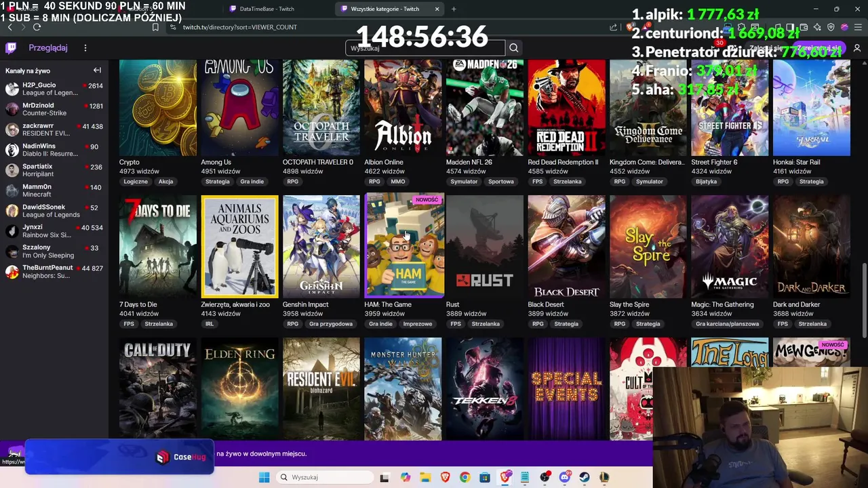Open a new browser tab with plus
Screen dimensions: 868x488
(x=454, y=9)
